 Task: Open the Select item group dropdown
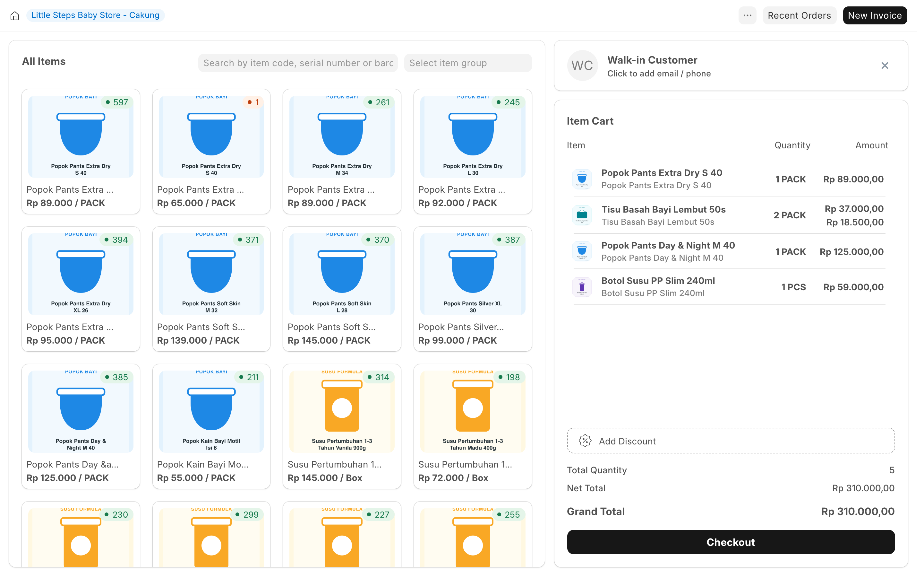pyautogui.click(x=468, y=63)
